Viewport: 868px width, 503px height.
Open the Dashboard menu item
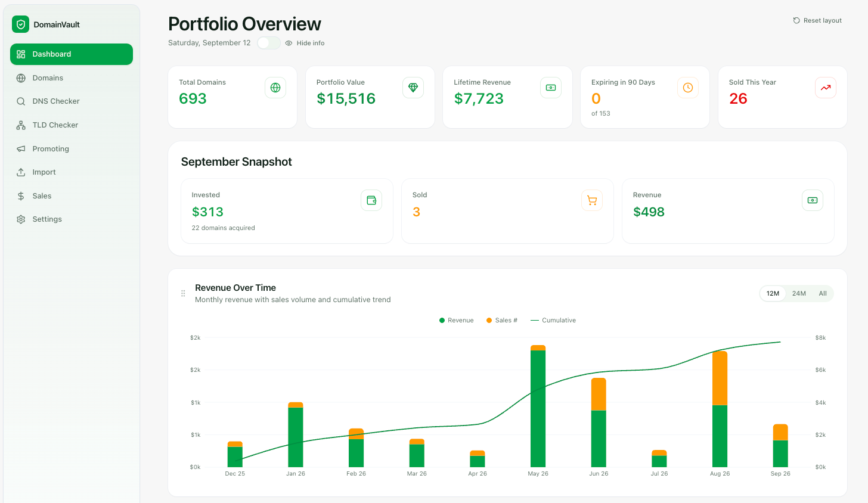(72, 54)
